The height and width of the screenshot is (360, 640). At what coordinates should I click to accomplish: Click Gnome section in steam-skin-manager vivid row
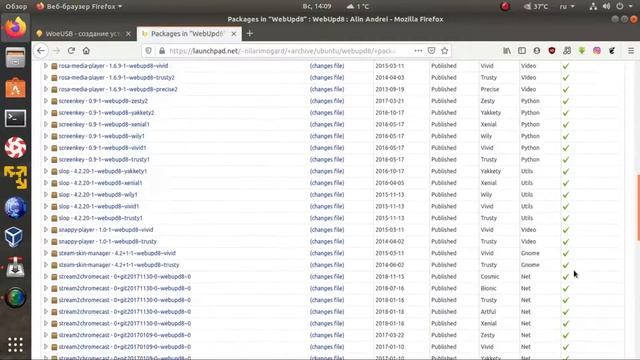pos(530,253)
